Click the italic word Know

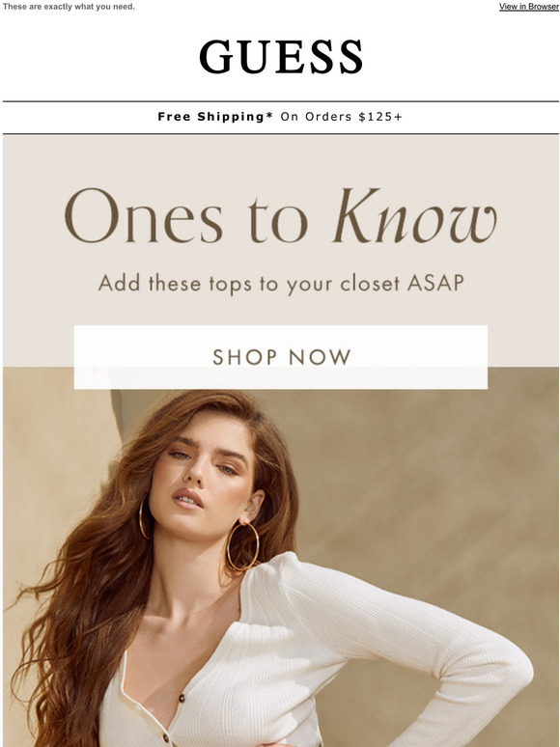[415, 216]
